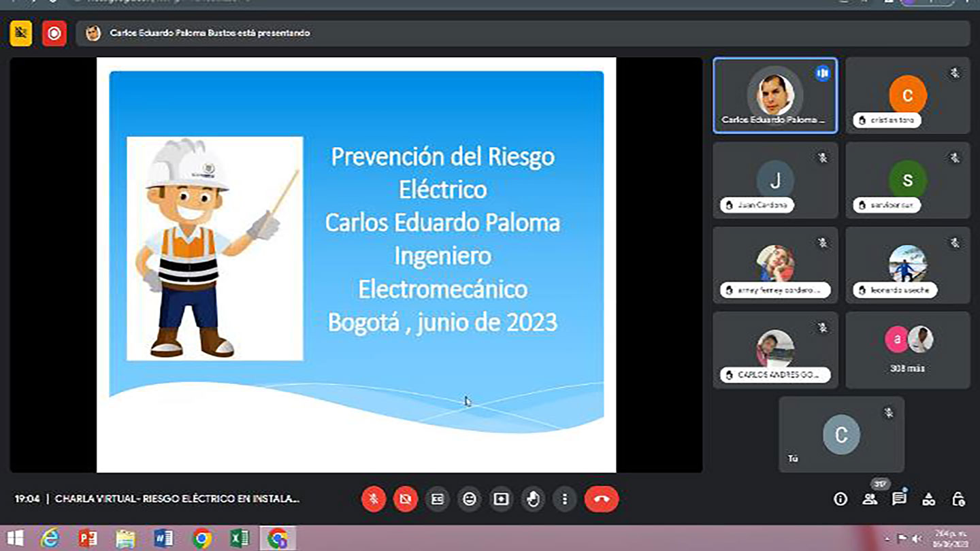This screenshot has height=551, width=980.
Task: Select Carlos Eduardo Paloma's video tile
Action: (x=774, y=95)
